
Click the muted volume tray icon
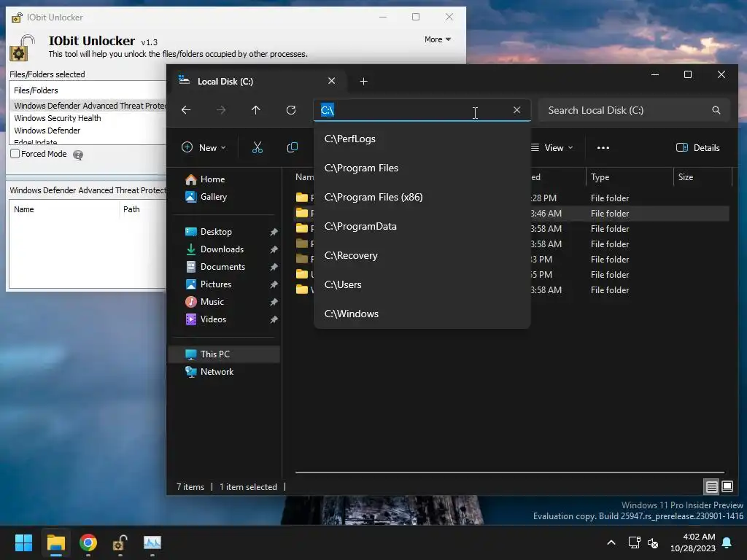[x=653, y=542]
